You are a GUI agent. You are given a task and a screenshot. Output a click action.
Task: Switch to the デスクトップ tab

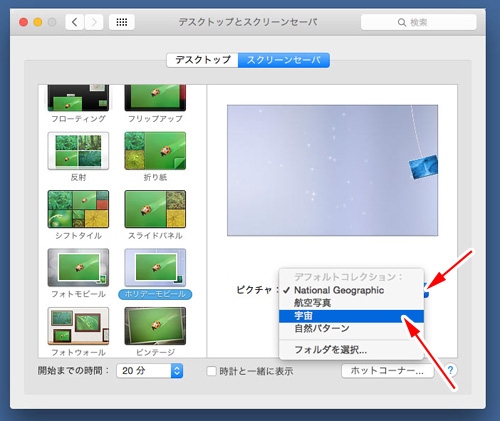pyautogui.click(x=202, y=60)
